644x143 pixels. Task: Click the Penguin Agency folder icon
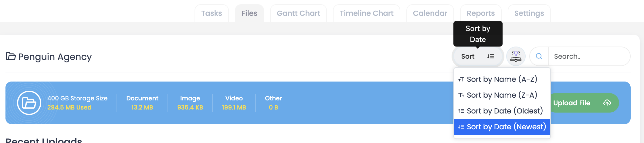11,57
